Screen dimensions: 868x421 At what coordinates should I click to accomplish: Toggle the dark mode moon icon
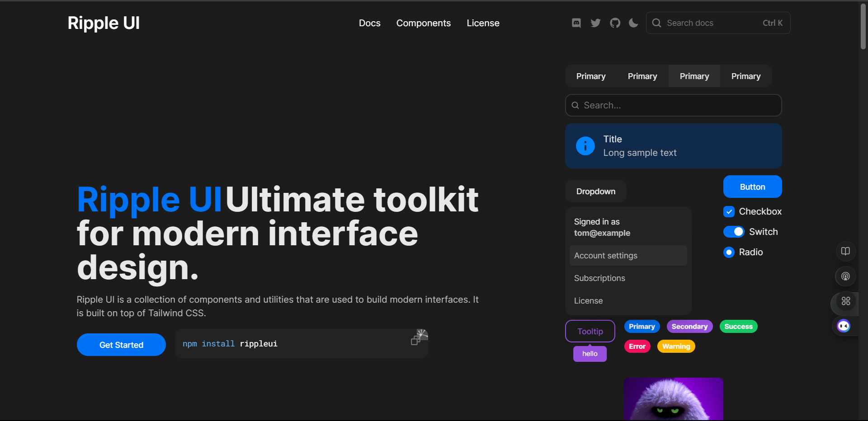point(633,23)
